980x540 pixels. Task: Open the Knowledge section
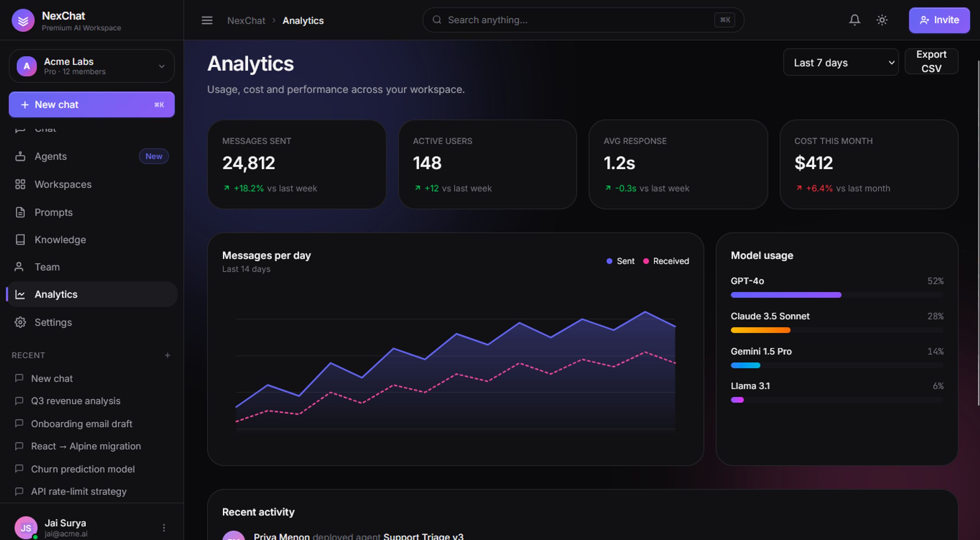(x=91, y=240)
